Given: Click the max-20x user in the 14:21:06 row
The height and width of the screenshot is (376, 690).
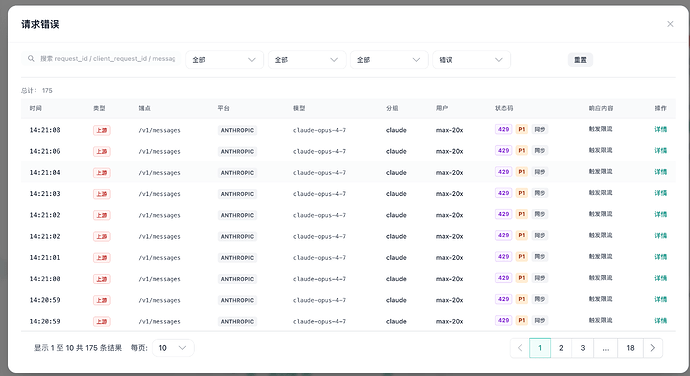Looking at the screenshot, I should pyautogui.click(x=449, y=151).
